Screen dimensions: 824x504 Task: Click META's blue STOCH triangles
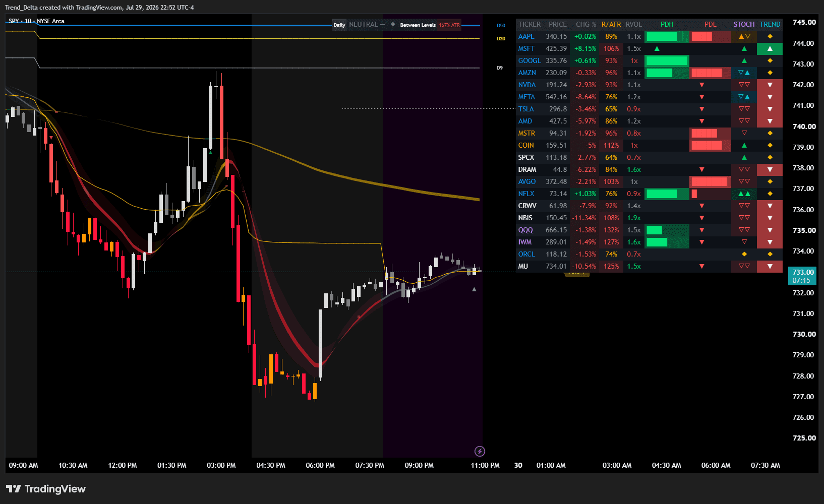click(744, 97)
